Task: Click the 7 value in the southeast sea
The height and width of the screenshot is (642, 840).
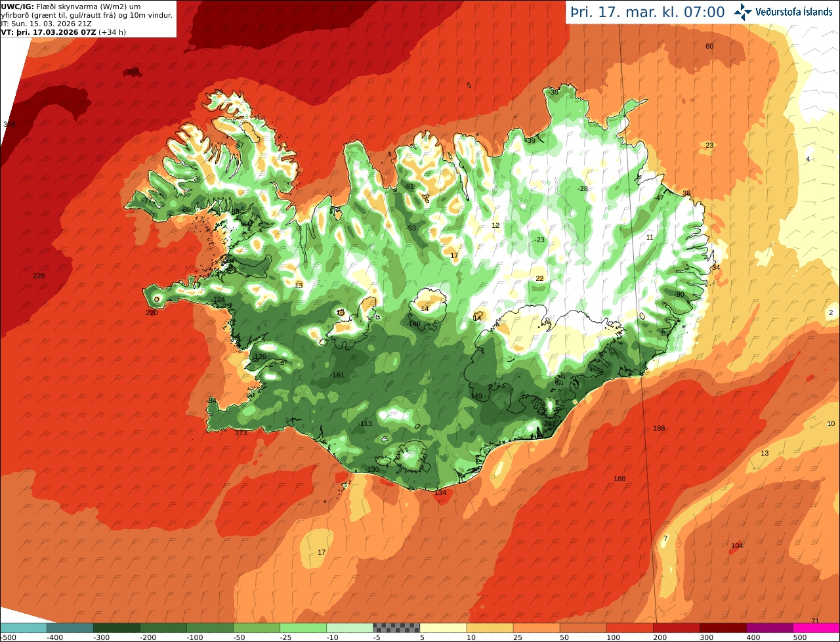Action: pyautogui.click(x=665, y=538)
